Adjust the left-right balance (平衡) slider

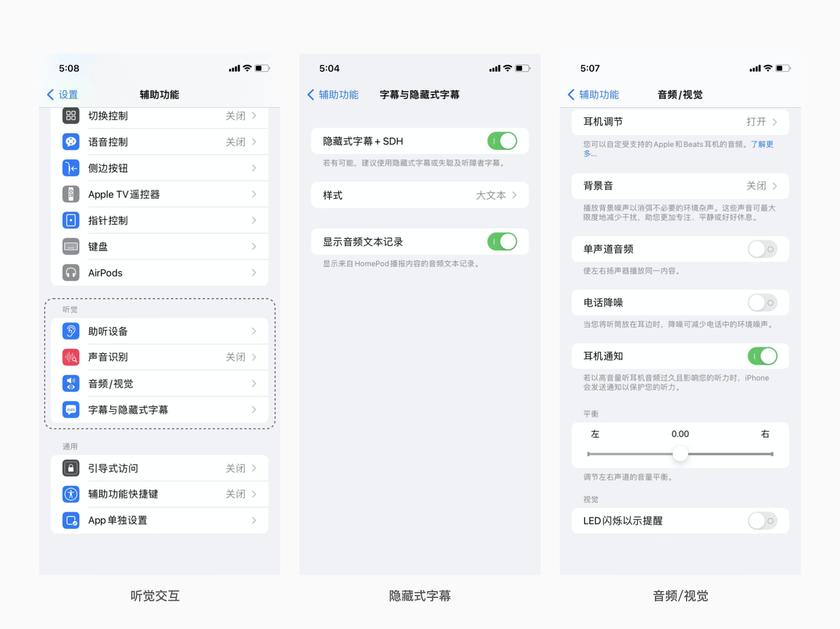point(680,454)
